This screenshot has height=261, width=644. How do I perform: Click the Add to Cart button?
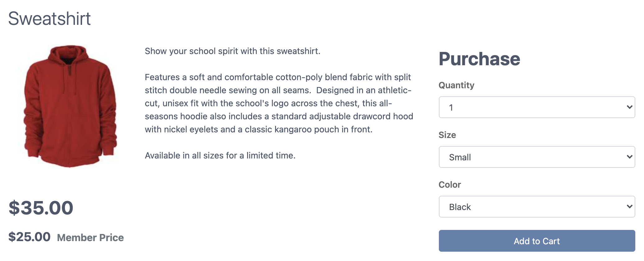[537, 241]
